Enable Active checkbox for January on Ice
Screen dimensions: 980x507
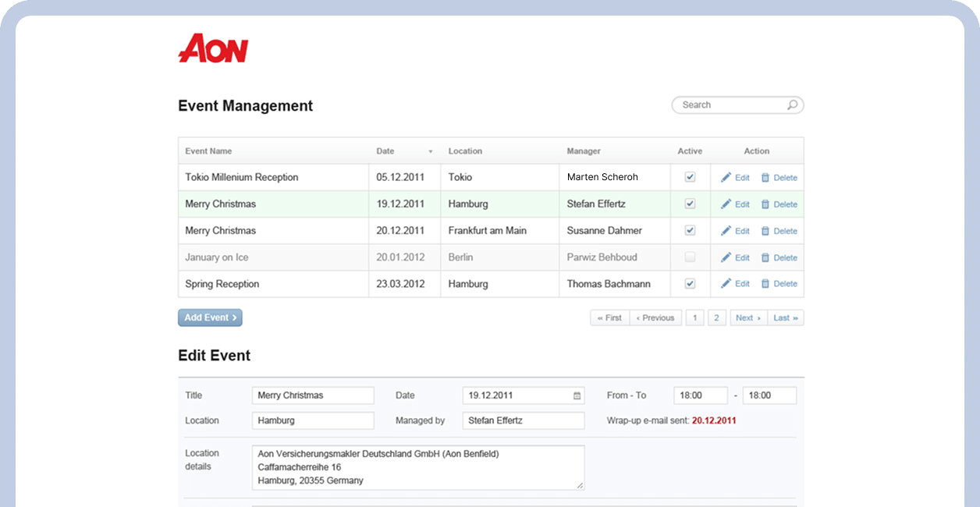point(690,257)
